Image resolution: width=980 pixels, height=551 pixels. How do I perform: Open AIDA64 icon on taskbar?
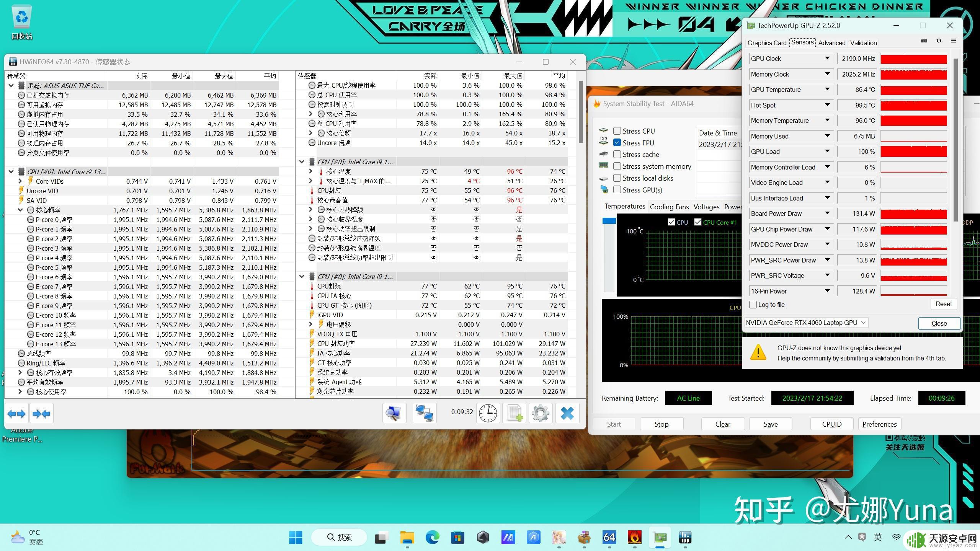click(x=609, y=538)
